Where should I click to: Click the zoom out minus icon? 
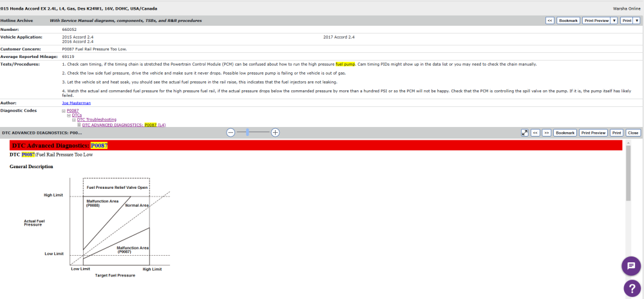pyautogui.click(x=231, y=132)
